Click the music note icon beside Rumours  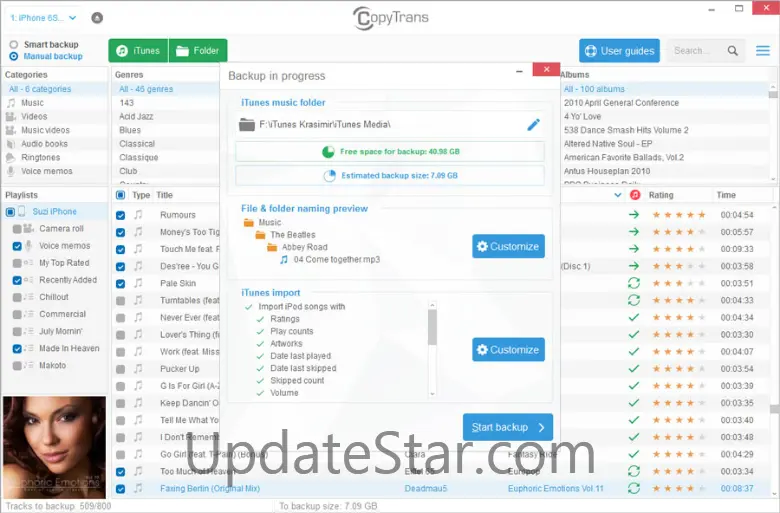click(x=138, y=215)
